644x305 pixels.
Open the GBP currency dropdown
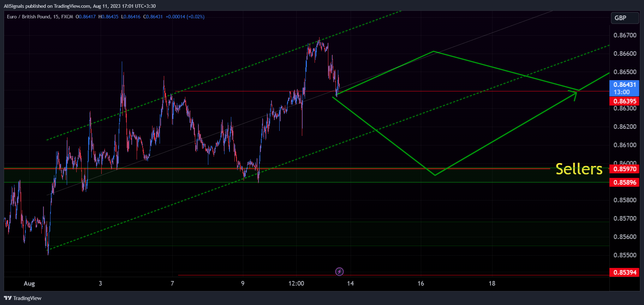click(x=625, y=18)
